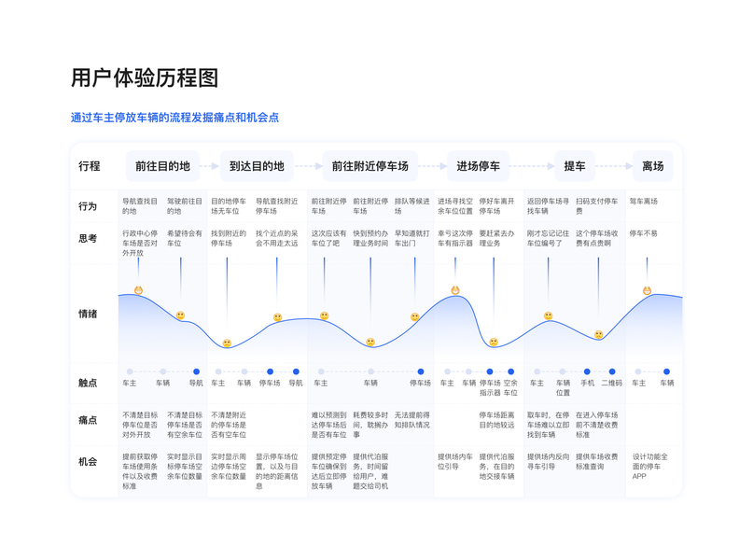Viewport: 753px width, 560px height.
Task: Click the pain point '停车场距离目的地较远'
Action: (496, 420)
